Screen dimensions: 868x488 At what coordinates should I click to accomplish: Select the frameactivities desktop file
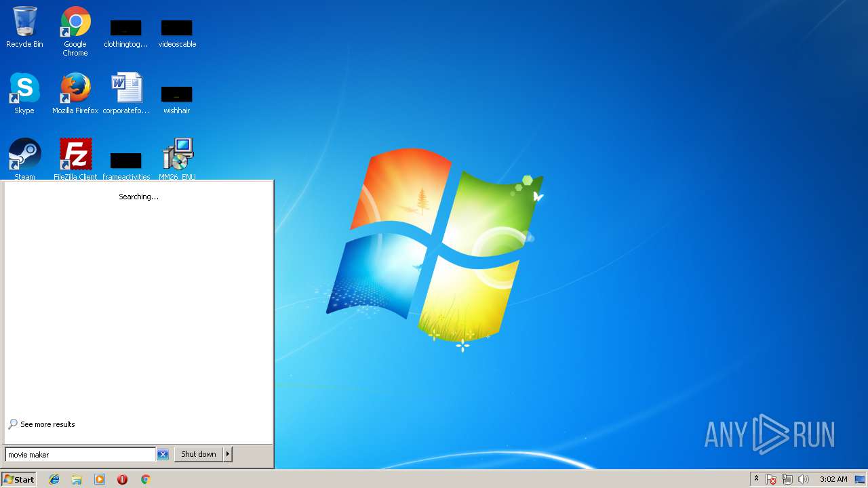tap(126, 165)
